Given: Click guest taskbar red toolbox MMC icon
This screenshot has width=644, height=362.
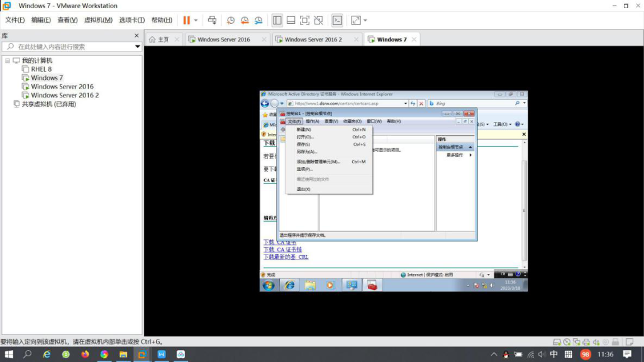Looking at the screenshot, I should point(372,285).
